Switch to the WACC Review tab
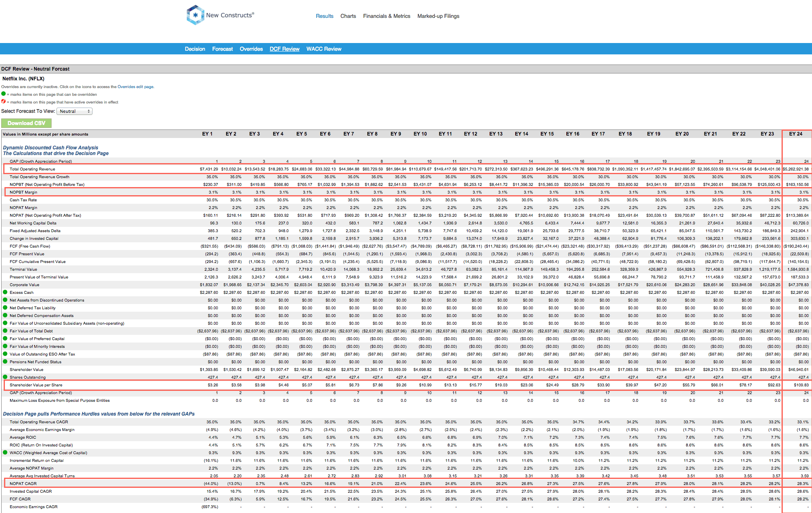This screenshot has width=812, height=513. click(x=324, y=49)
